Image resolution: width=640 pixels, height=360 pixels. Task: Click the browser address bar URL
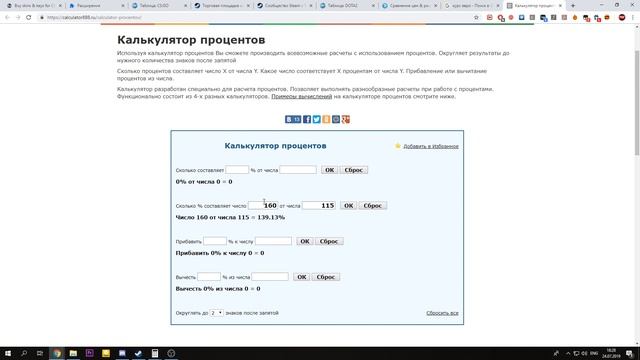pyautogui.click(x=94, y=18)
